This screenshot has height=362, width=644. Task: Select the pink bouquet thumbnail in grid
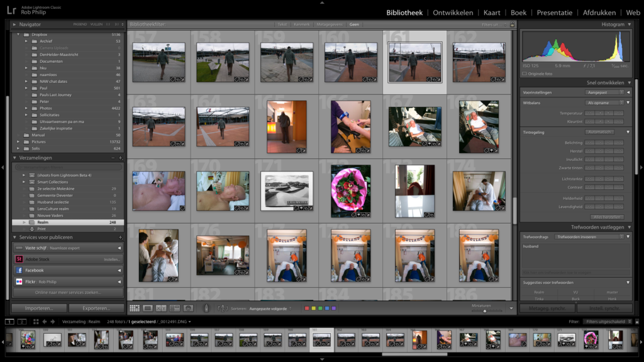click(351, 191)
